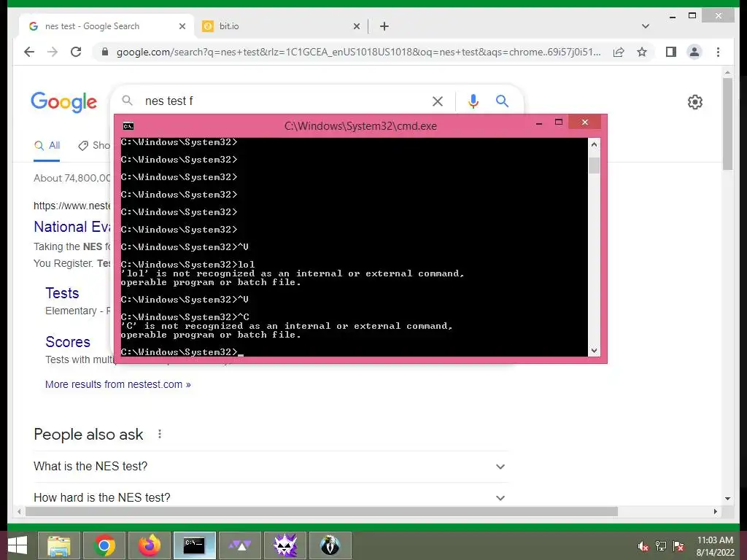Open the purple triangles taskbar app
747x560 pixels.
[x=239, y=545]
